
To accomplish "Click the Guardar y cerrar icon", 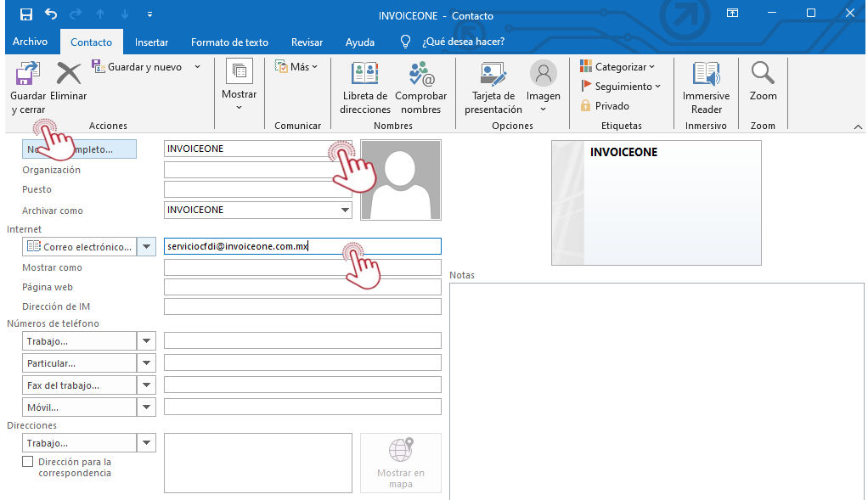I will tap(28, 74).
